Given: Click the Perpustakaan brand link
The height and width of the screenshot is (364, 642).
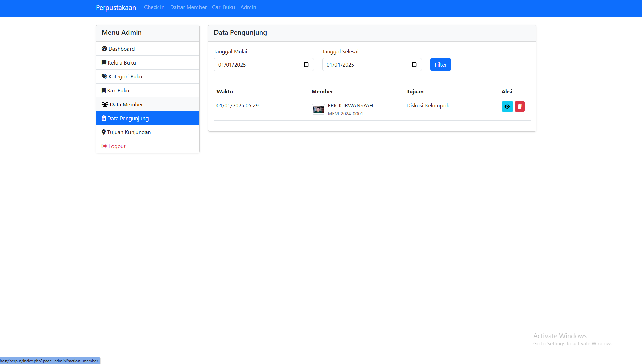Looking at the screenshot, I should (116, 7).
